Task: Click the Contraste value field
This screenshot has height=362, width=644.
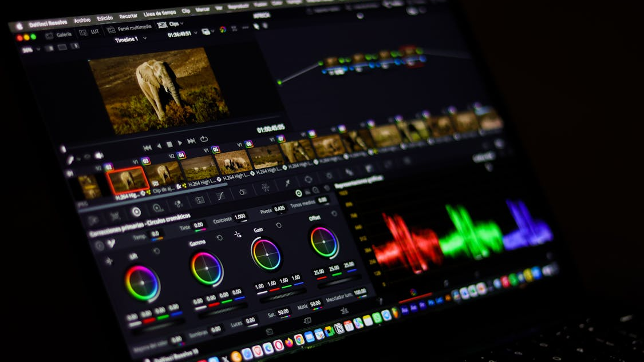Action: (x=240, y=216)
